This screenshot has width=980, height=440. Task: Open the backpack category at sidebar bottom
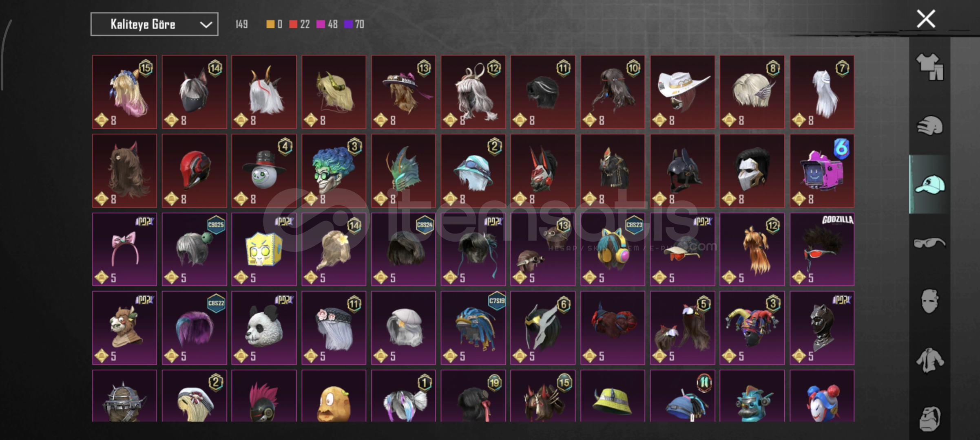tap(929, 418)
